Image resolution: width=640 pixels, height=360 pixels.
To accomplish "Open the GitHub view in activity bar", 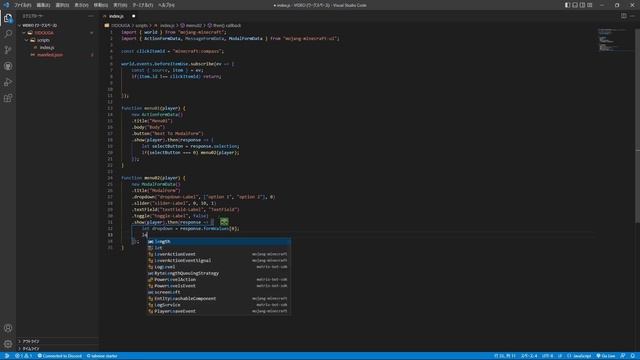I will pyautogui.click(x=8, y=66).
